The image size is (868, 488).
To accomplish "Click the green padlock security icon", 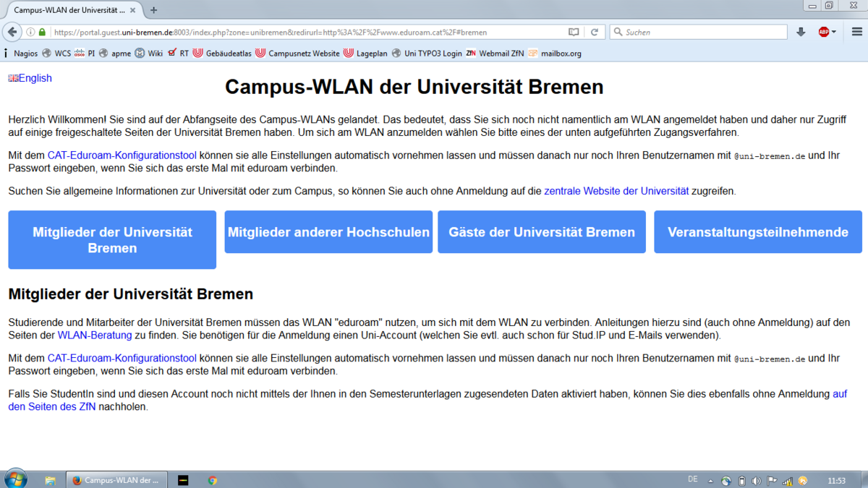I will [x=42, y=32].
